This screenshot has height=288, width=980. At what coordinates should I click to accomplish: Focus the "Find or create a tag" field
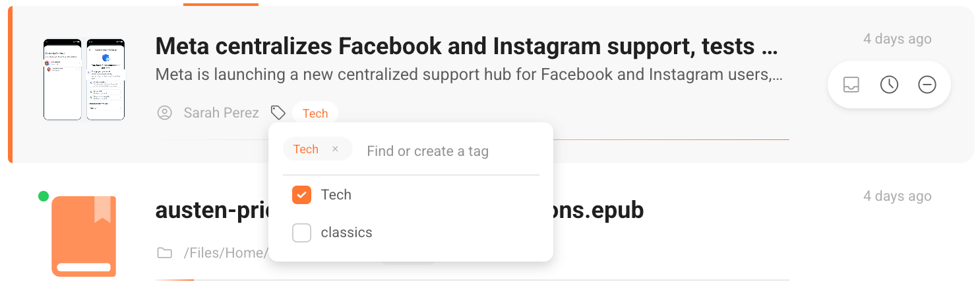pos(448,151)
